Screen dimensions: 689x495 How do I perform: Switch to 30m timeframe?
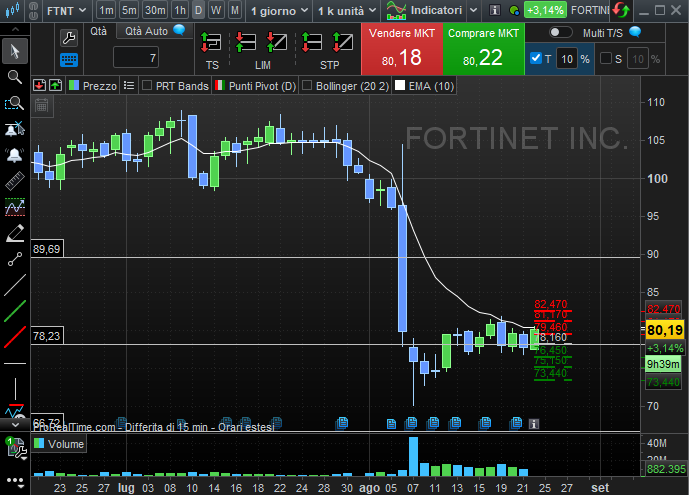pyautogui.click(x=155, y=10)
